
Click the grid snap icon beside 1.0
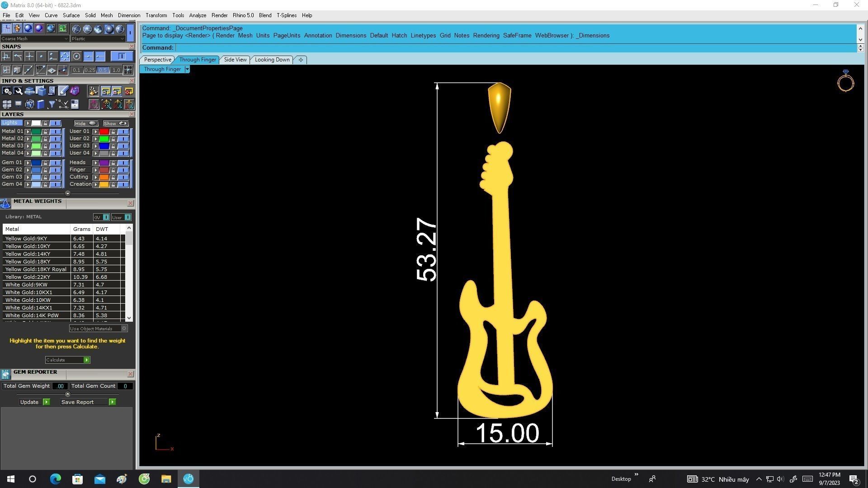coord(128,70)
